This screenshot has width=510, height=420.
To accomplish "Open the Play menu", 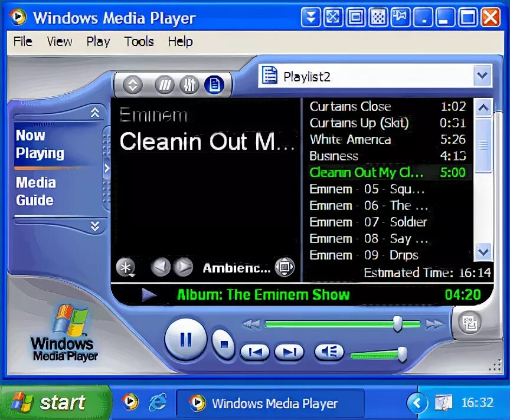I will click(x=98, y=42).
